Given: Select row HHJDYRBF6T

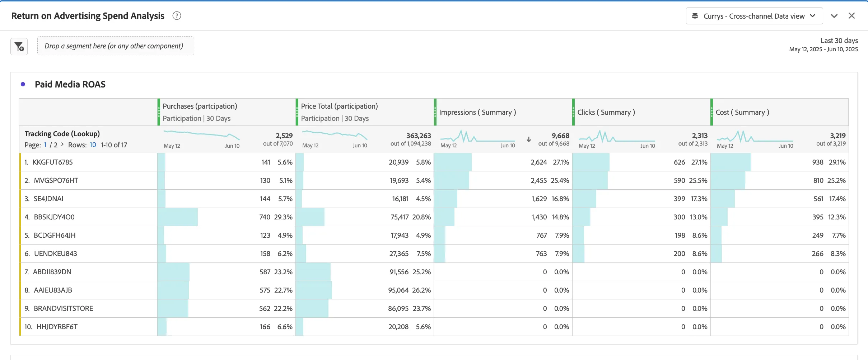Looking at the screenshot, I should pyautogui.click(x=434, y=327).
